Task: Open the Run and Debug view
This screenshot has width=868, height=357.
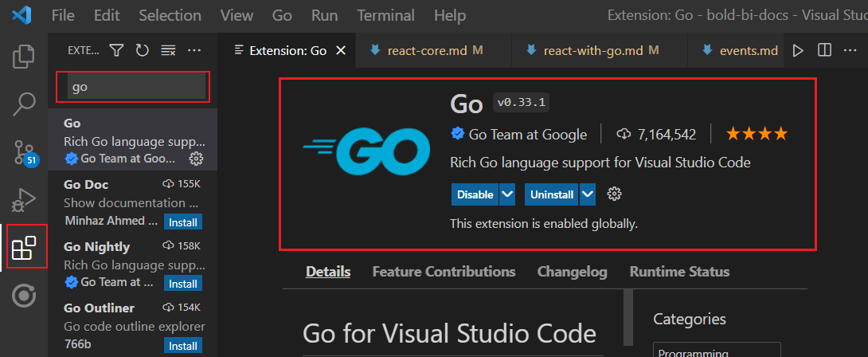Action: (x=24, y=200)
